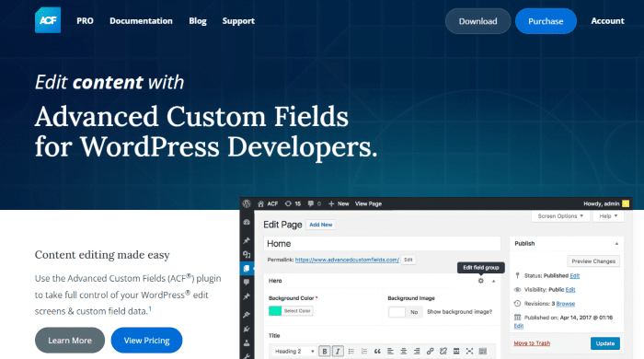Click the blockquote icon
The height and width of the screenshot is (359, 644).
coord(377,352)
